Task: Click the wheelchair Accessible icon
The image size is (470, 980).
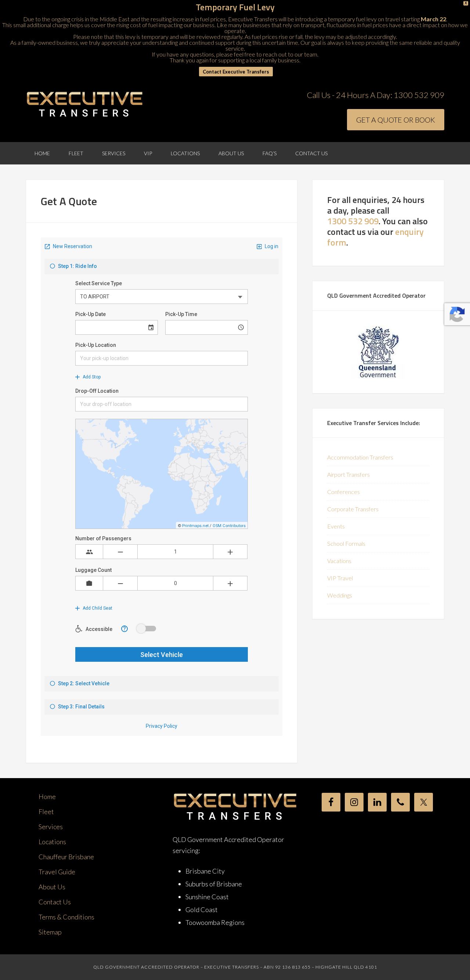Action: [x=79, y=629]
